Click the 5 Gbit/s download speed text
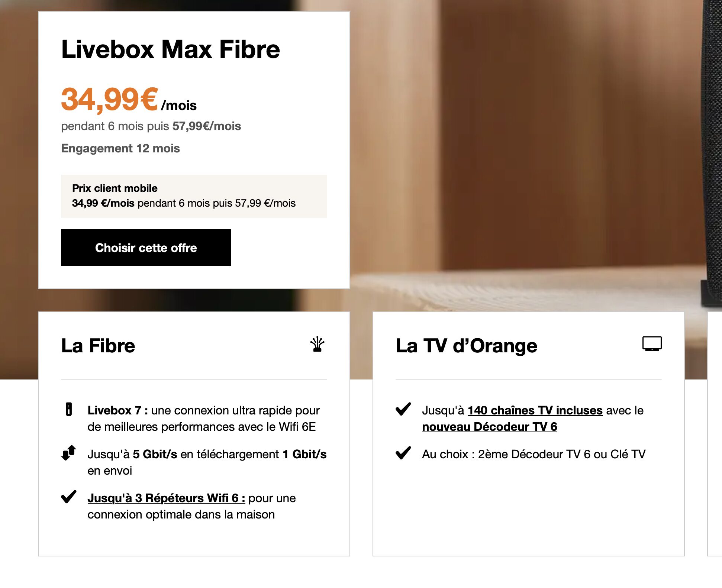Image resolution: width=722 pixels, height=588 pixels. coord(155,454)
